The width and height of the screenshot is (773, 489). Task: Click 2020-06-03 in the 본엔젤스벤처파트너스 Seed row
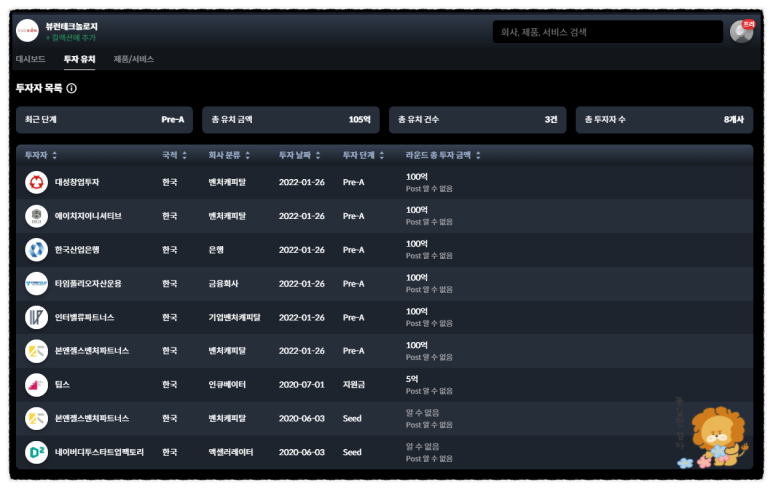click(302, 419)
